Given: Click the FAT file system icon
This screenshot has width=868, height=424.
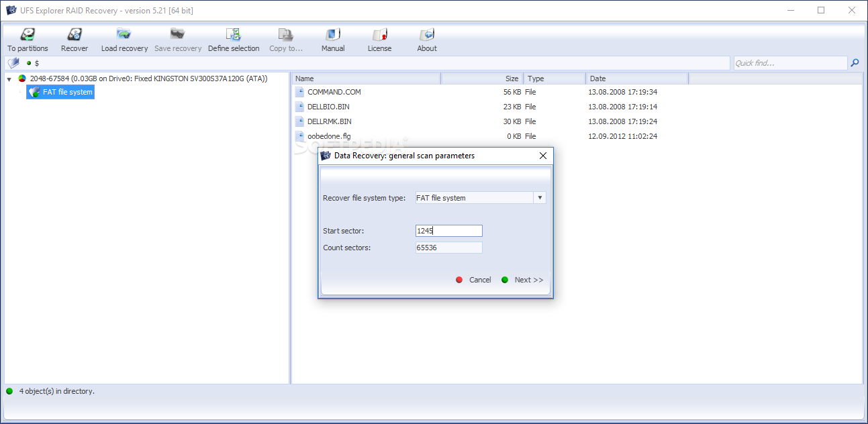Looking at the screenshot, I should pos(34,92).
